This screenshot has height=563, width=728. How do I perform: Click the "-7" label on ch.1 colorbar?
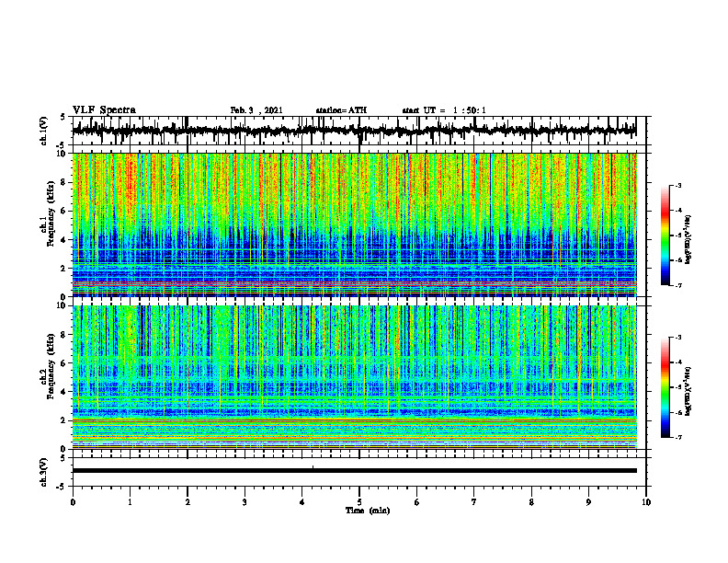tap(678, 285)
